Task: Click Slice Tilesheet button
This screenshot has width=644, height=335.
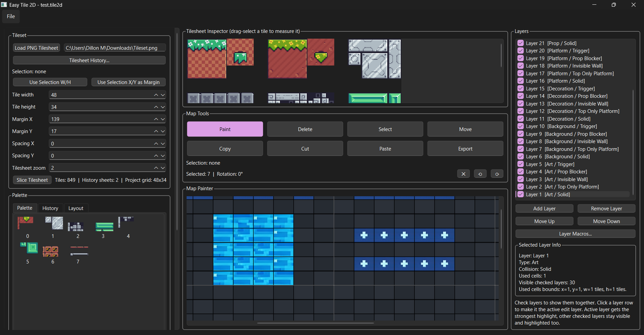Action: coord(32,180)
